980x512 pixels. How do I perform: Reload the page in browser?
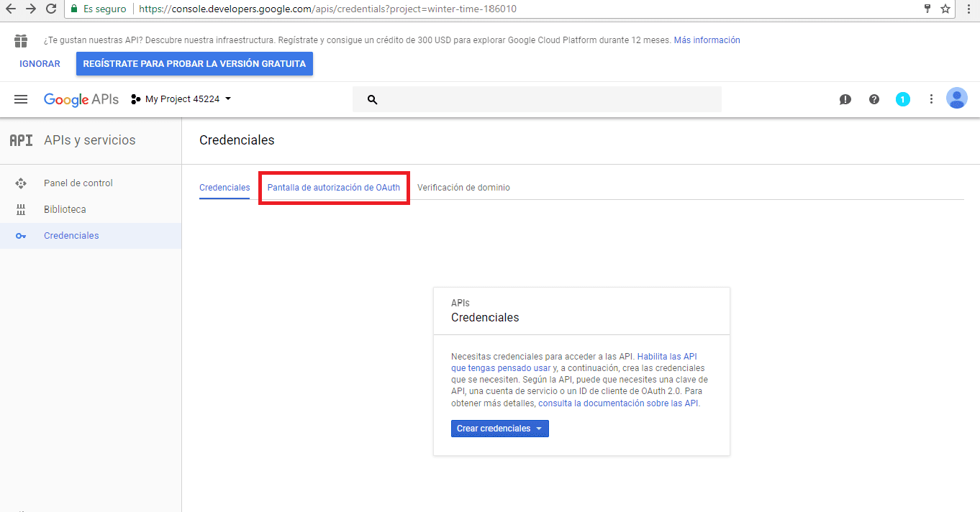pos(51,9)
